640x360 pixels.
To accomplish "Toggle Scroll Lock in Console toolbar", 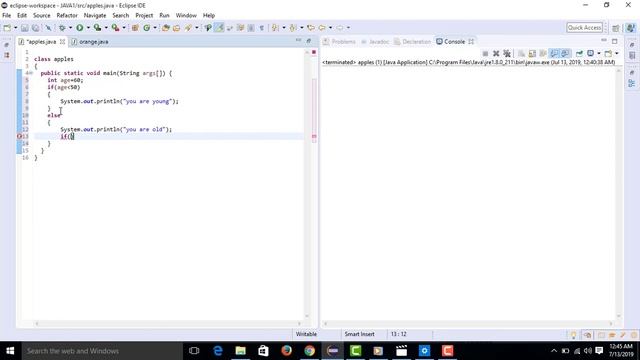I will tap(532, 53).
